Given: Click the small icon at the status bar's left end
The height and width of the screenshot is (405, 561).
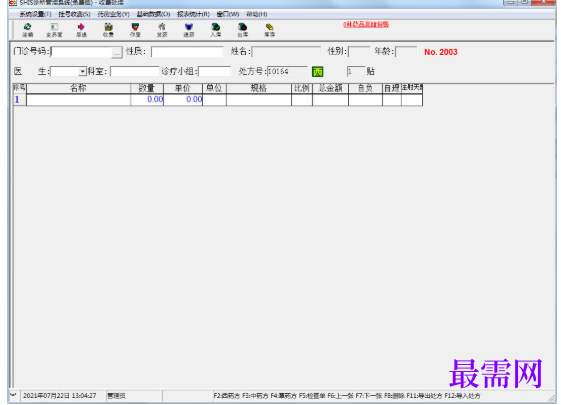Looking at the screenshot, I should pyautogui.click(x=13, y=395).
